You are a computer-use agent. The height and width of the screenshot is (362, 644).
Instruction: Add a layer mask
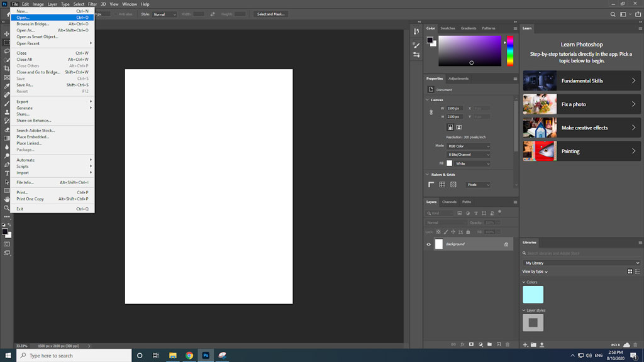click(471, 344)
